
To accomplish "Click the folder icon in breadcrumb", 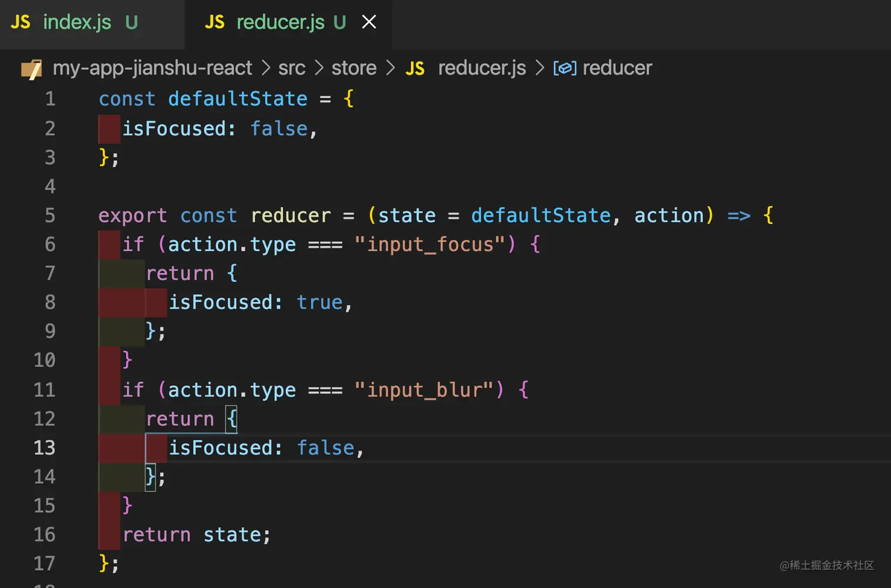I will pos(31,69).
